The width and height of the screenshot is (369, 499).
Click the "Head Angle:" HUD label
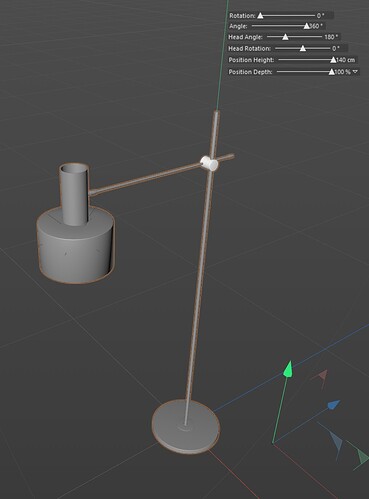point(245,37)
